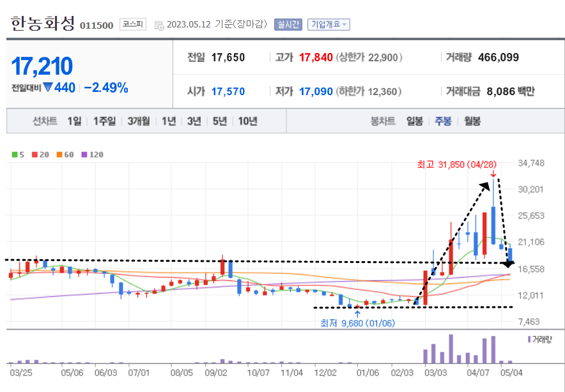Click the purple 거래량 legend marker
Image resolution: width=565 pixels, height=392 pixels.
click(529, 340)
